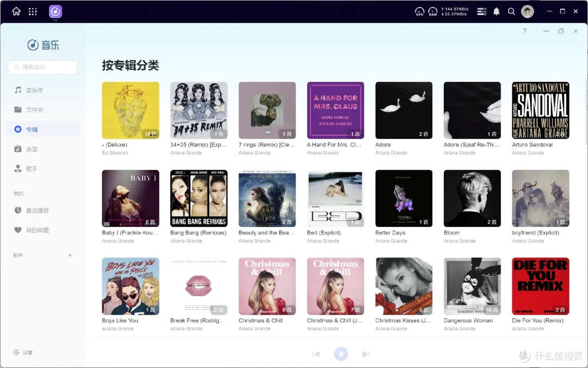Open the Dangerous Woman album cover
This screenshot has width=588, height=368.
(x=472, y=286)
